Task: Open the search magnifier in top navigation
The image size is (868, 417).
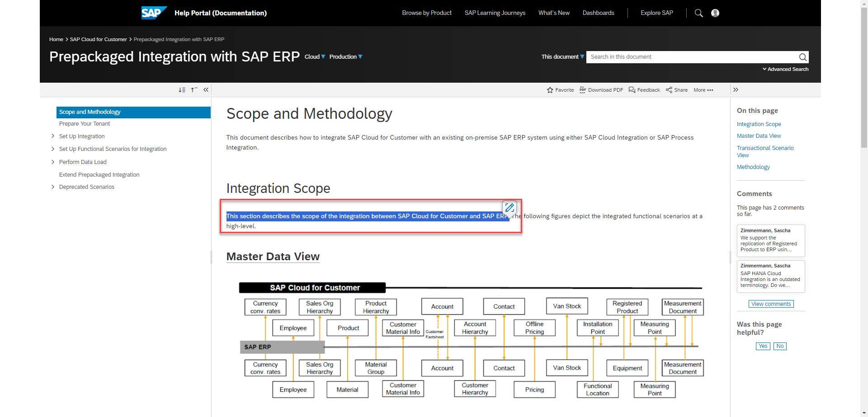Action: pyautogui.click(x=698, y=13)
